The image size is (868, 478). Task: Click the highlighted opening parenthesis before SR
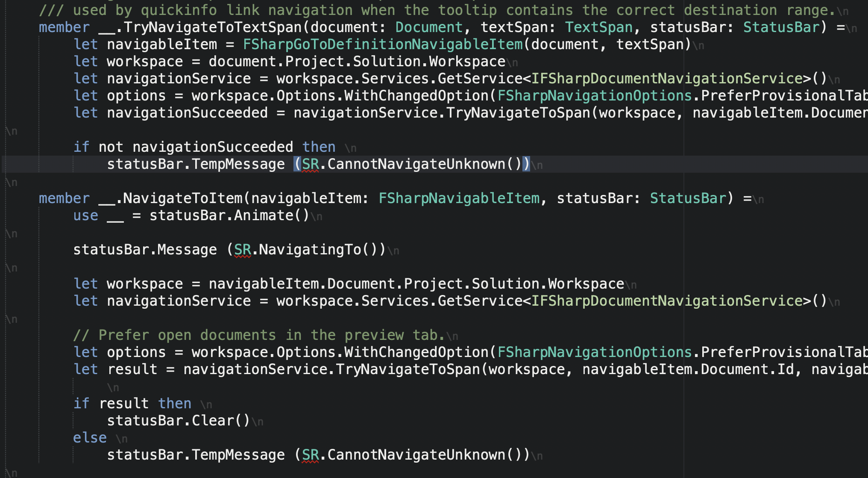pyautogui.click(x=297, y=164)
